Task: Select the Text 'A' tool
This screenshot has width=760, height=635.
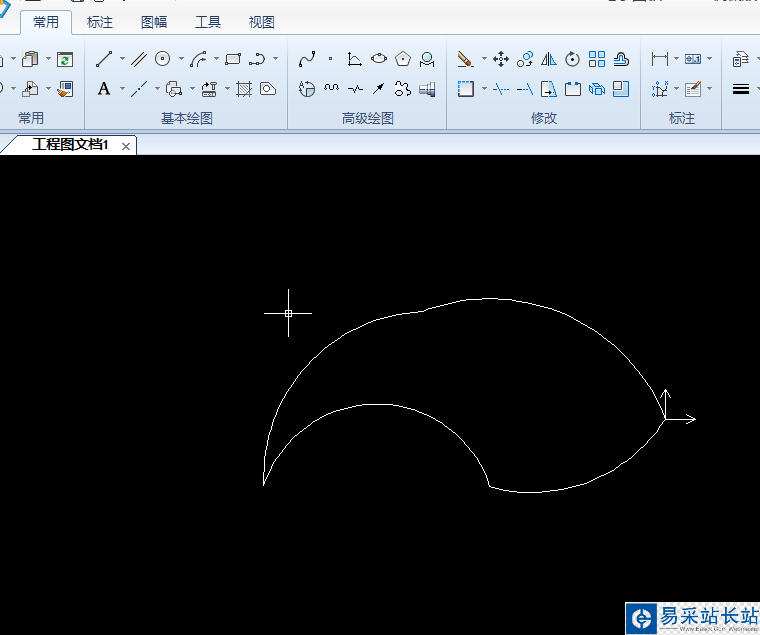Action: pos(104,89)
